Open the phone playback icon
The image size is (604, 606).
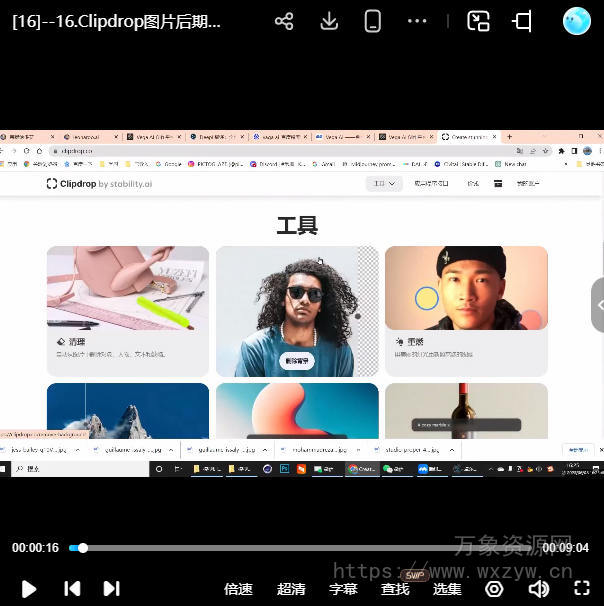point(372,21)
